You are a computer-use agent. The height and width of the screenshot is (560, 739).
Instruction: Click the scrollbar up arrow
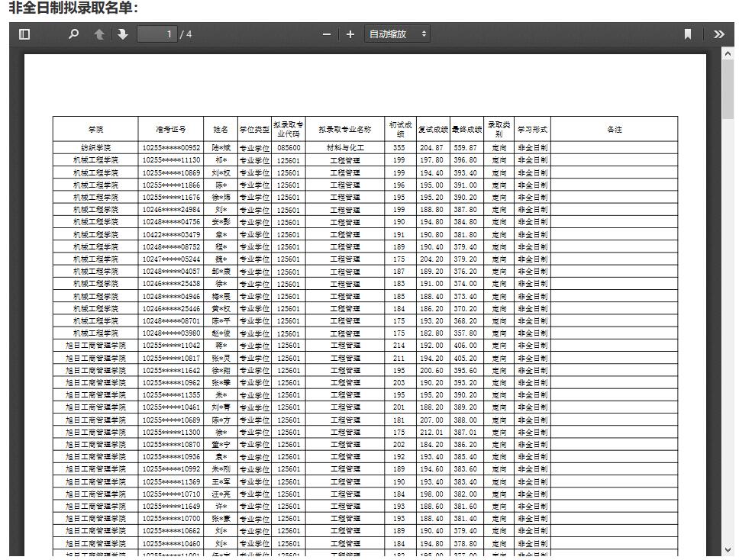tap(728, 53)
